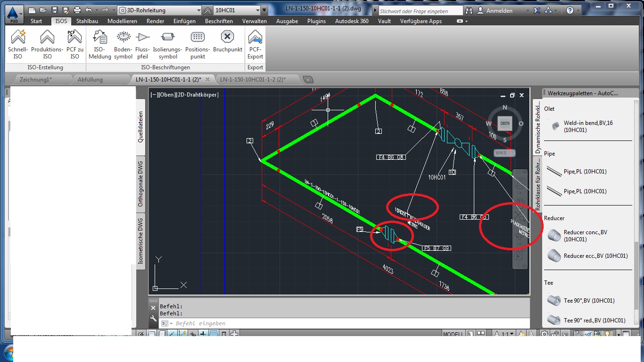This screenshot has height=362, width=644.
Task: Open the Undo history dropdown arrow
Action: coord(96,10)
